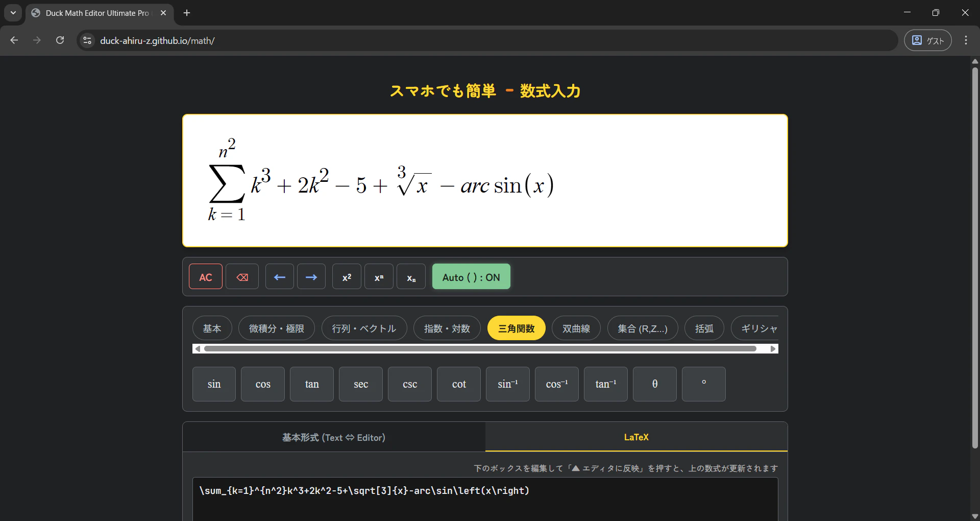Open the ゲスト profile button

click(928, 40)
